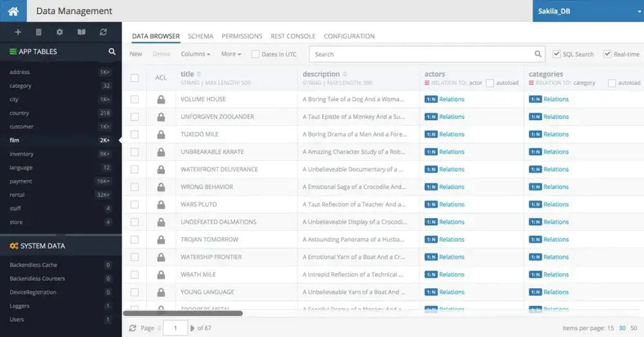The image size is (644, 337).
Task: Open ACL lock for WATERFRONT DELIVERANCE row
Action: click(161, 169)
